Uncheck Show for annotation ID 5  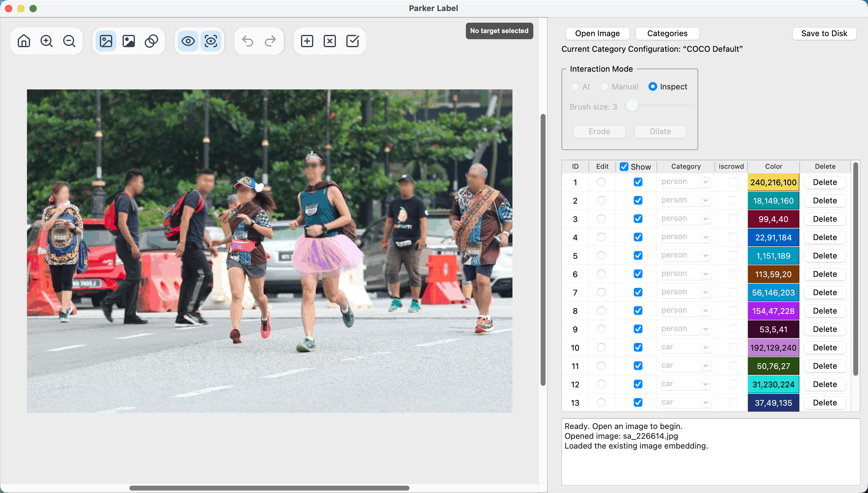[638, 256]
